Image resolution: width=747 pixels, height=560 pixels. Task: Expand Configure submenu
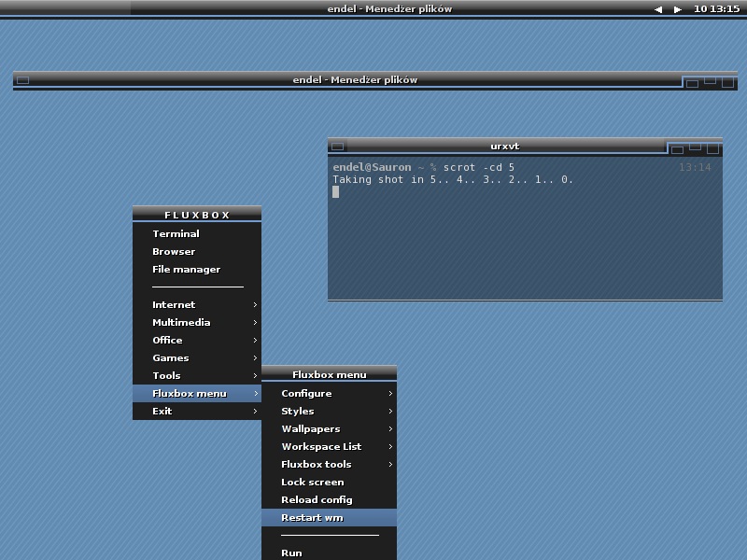[x=330, y=393]
